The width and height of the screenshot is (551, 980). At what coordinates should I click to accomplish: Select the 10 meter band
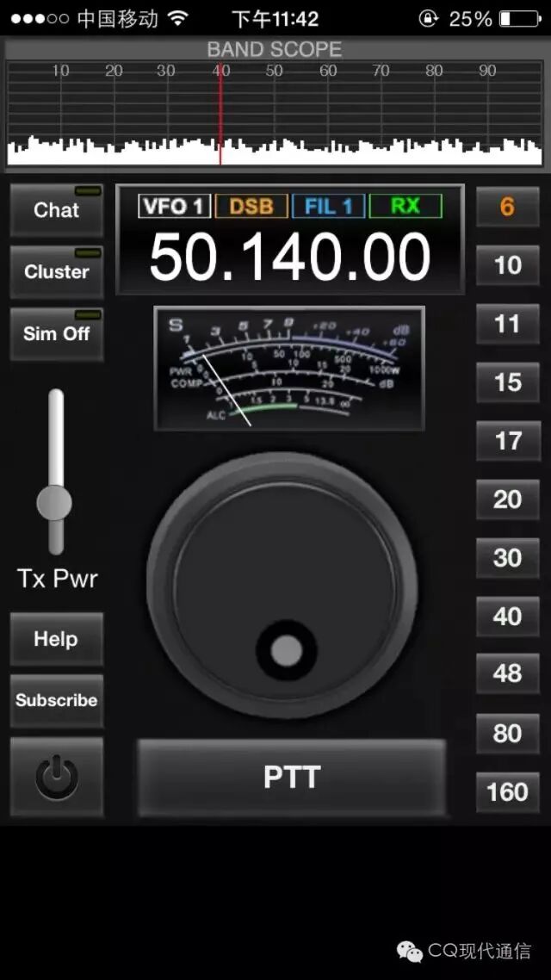(507, 265)
